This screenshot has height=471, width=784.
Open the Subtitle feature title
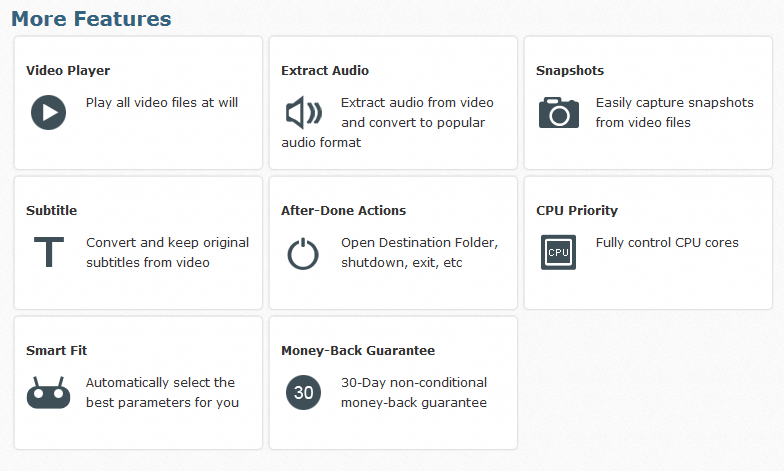[52, 210]
